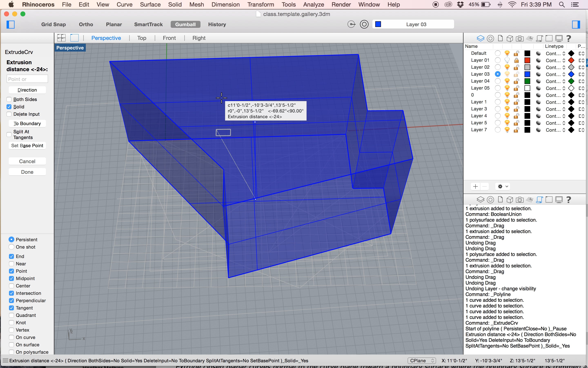This screenshot has width=588, height=368.
Task: Enable Delete Input checkbox
Action: coord(9,114)
